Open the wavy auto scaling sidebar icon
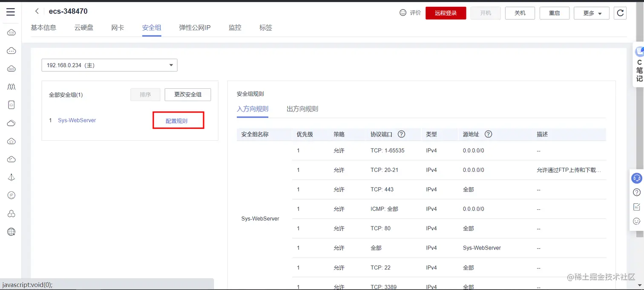Image resolution: width=644 pixels, height=290 pixels. click(11, 87)
